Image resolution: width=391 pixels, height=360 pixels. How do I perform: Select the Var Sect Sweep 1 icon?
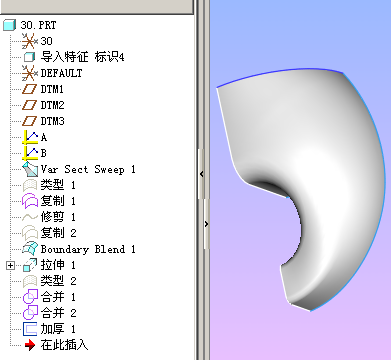pos(30,169)
